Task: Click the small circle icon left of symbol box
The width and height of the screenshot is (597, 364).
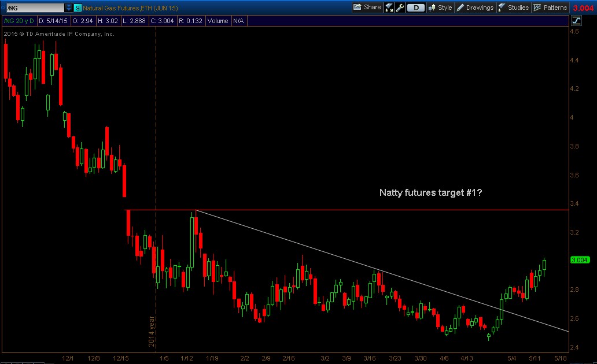Action: coord(3,8)
